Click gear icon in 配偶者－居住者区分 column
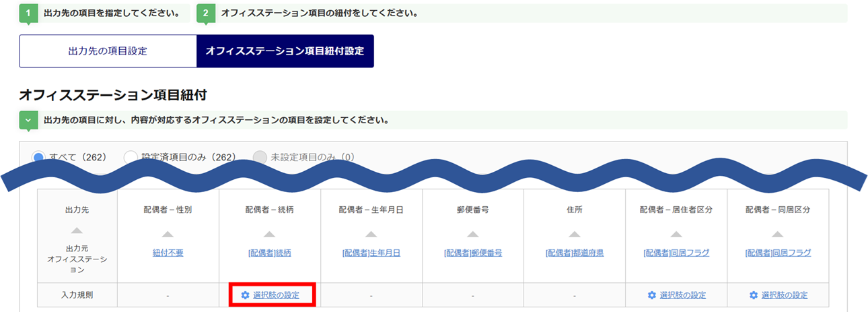Screen dimensions: 868x312 point(651,295)
